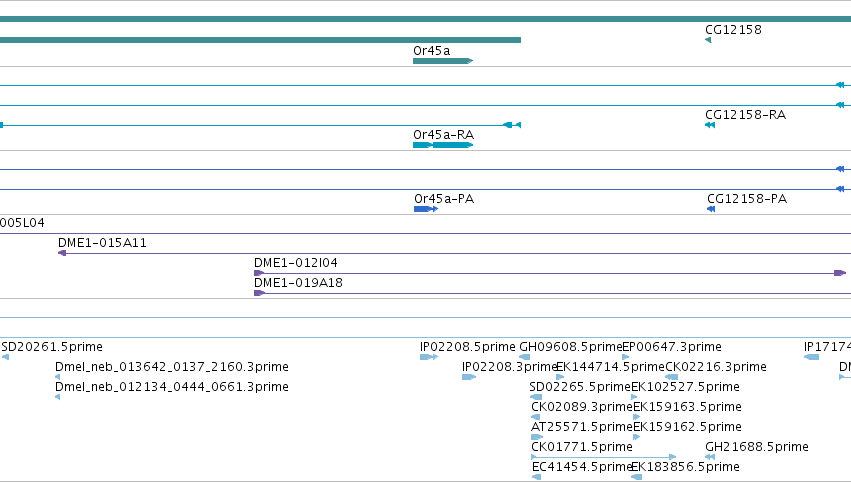Select the DME1-012I04 right end marker
The width and height of the screenshot is (851, 482).
pos(840,273)
